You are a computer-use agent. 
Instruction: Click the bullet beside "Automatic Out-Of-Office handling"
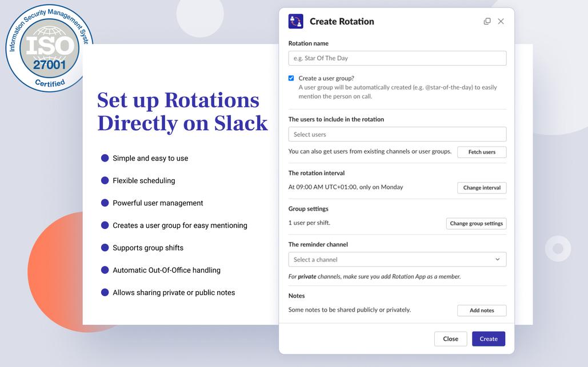(x=105, y=269)
